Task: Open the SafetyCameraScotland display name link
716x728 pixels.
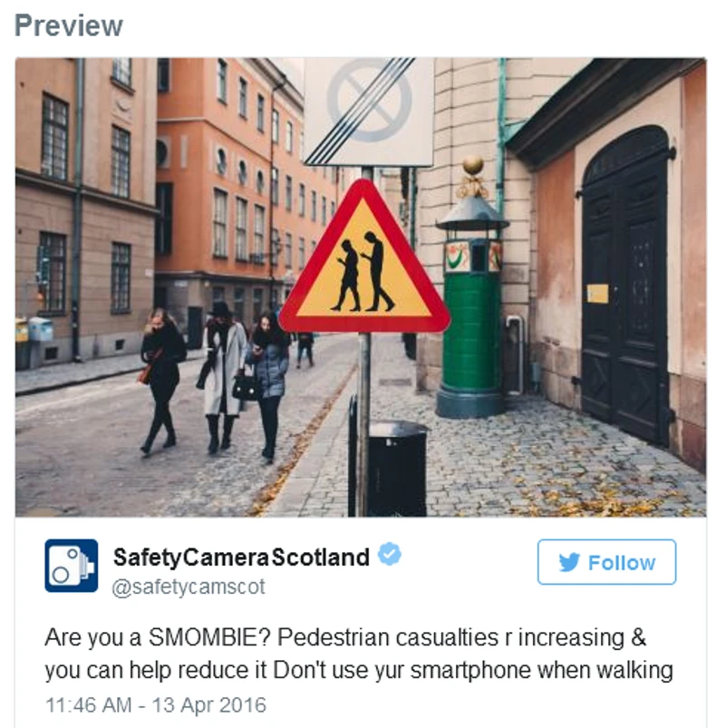Action: [x=241, y=557]
